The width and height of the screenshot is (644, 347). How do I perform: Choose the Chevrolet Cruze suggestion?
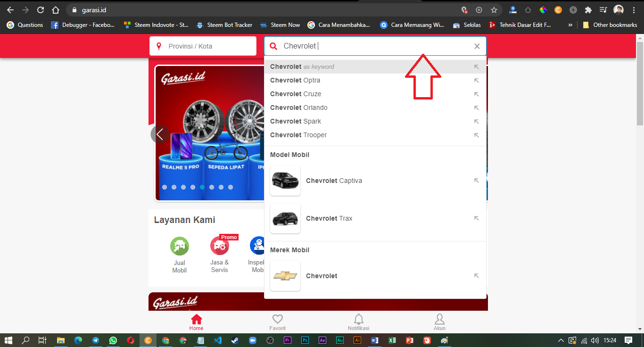click(375, 94)
